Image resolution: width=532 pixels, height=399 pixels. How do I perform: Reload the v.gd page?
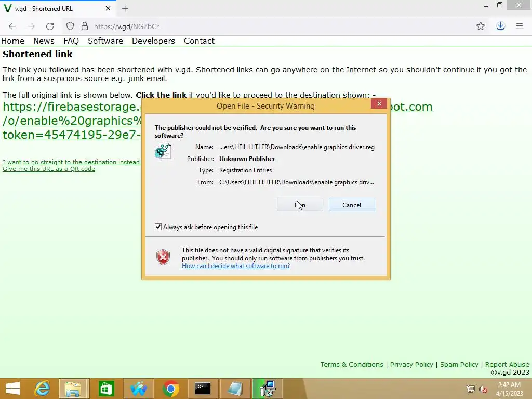tap(50, 26)
